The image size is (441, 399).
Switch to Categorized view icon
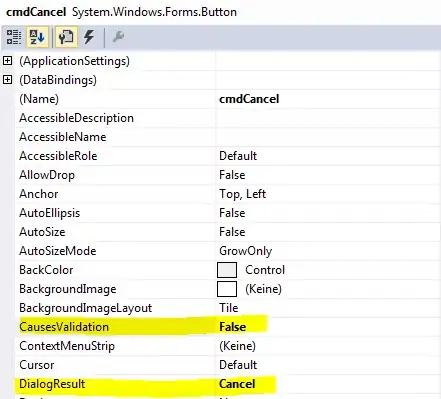pyautogui.click(x=14, y=37)
